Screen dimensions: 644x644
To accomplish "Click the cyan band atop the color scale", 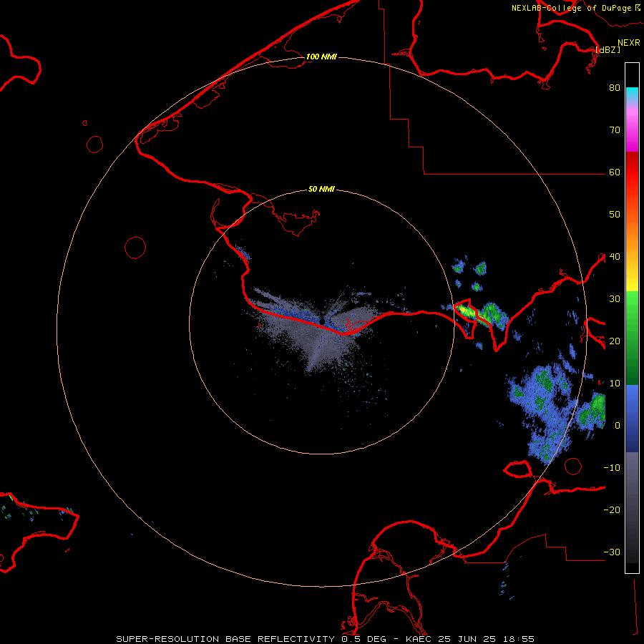I will (x=632, y=93).
